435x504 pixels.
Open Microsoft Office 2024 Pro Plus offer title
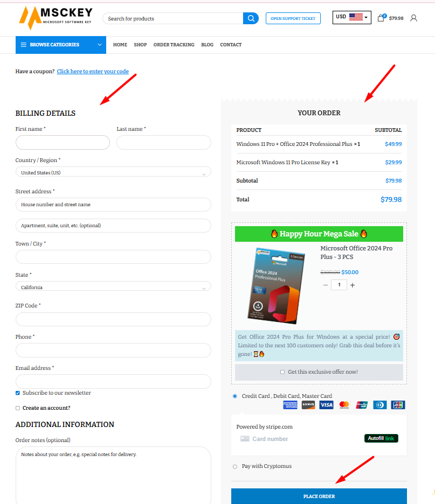coord(356,253)
